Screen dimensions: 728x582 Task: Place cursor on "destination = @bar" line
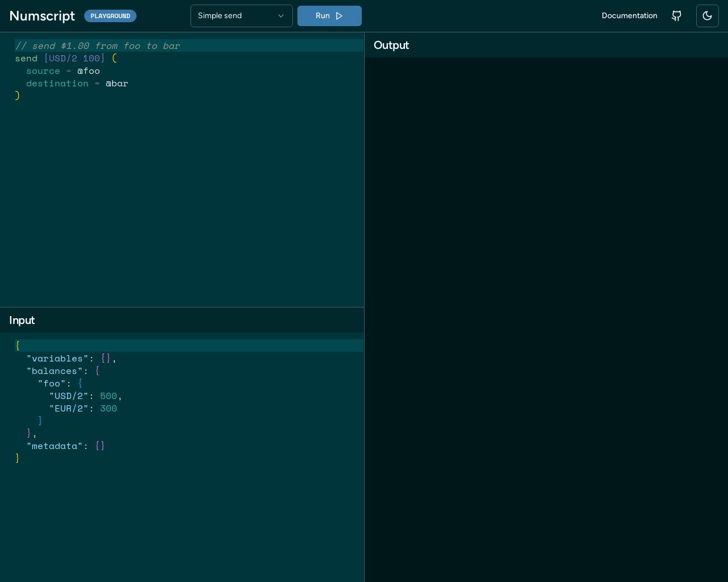(x=77, y=83)
